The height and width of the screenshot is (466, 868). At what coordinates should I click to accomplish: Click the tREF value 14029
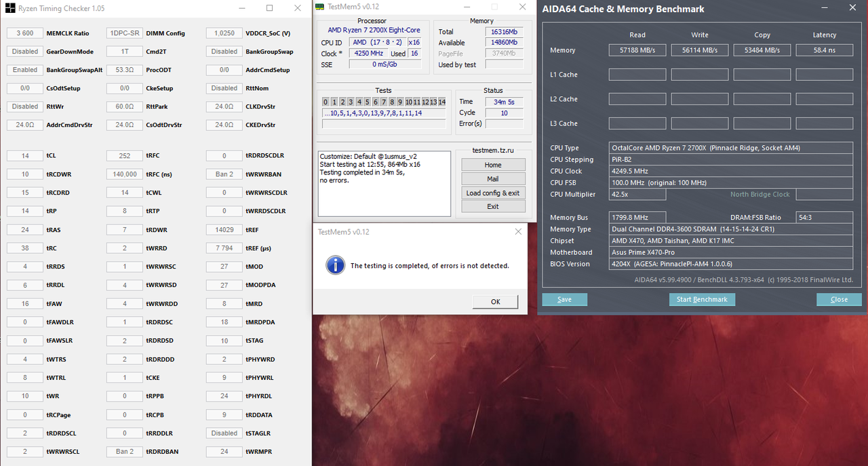point(224,230)
